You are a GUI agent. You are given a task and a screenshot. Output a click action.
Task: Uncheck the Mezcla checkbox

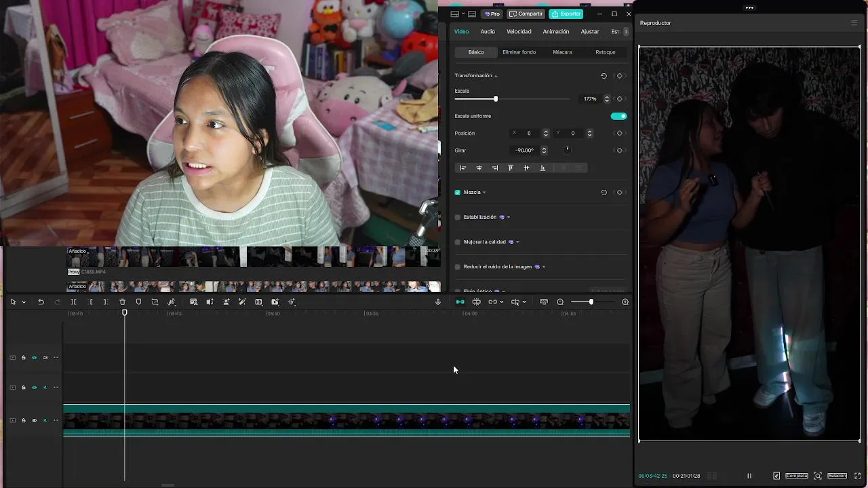click(x=458, y=192)
